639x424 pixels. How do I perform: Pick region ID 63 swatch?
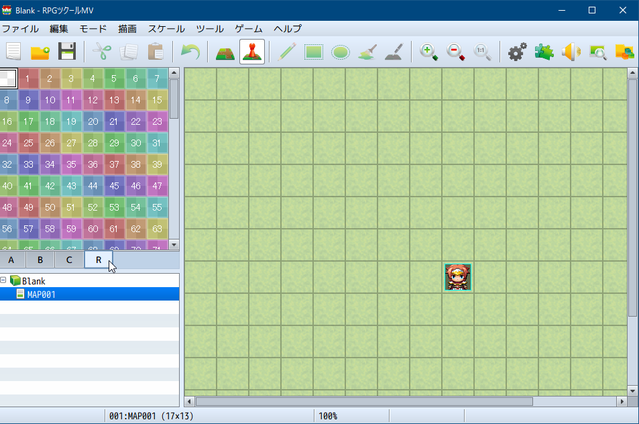pos(157,229)
